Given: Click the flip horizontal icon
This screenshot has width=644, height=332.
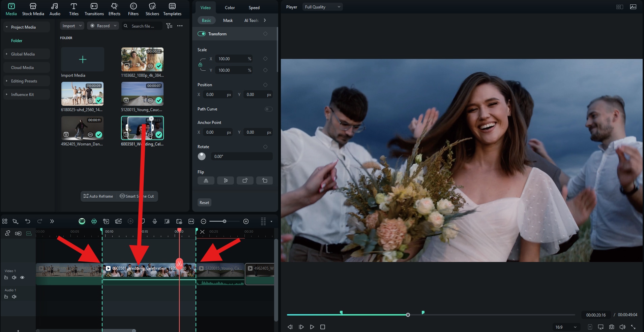Looking at the screenshot, I should tap(206, 181).
